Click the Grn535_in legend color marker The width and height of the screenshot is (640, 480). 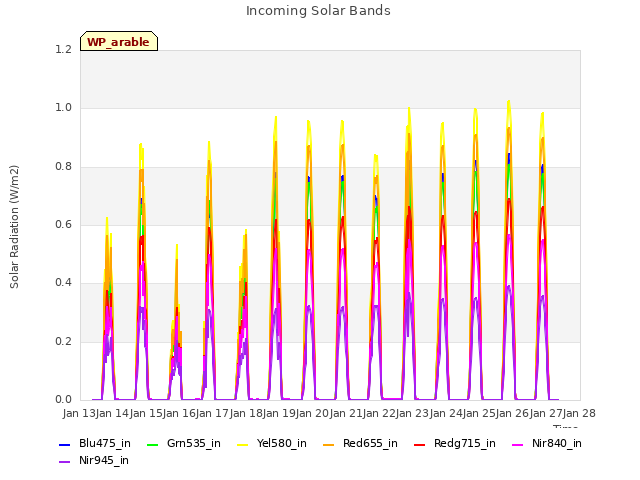coord(152,444)
